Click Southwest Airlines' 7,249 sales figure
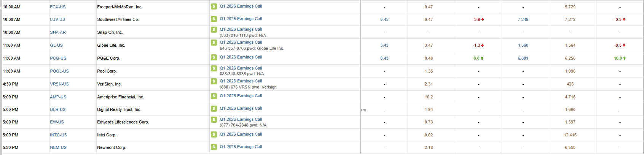Viewport: 644px width, 155px height. point(523,19)
